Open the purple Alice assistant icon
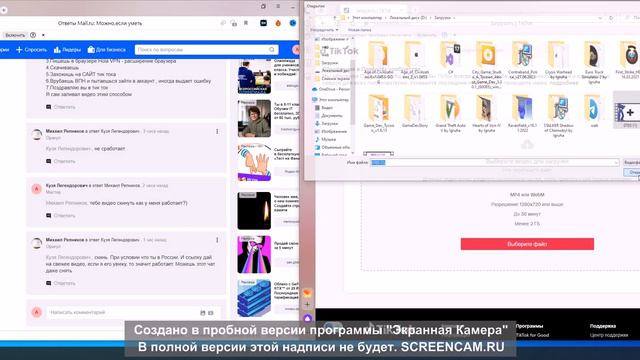The width and height of the screenshot is (640, 360). click(308, 317)
